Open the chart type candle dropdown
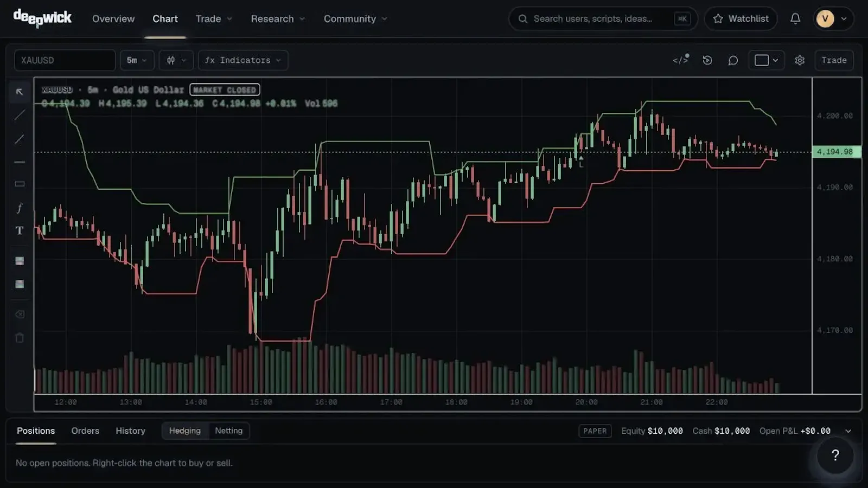This screenshot has width=868, height=488. click(176, 60)
